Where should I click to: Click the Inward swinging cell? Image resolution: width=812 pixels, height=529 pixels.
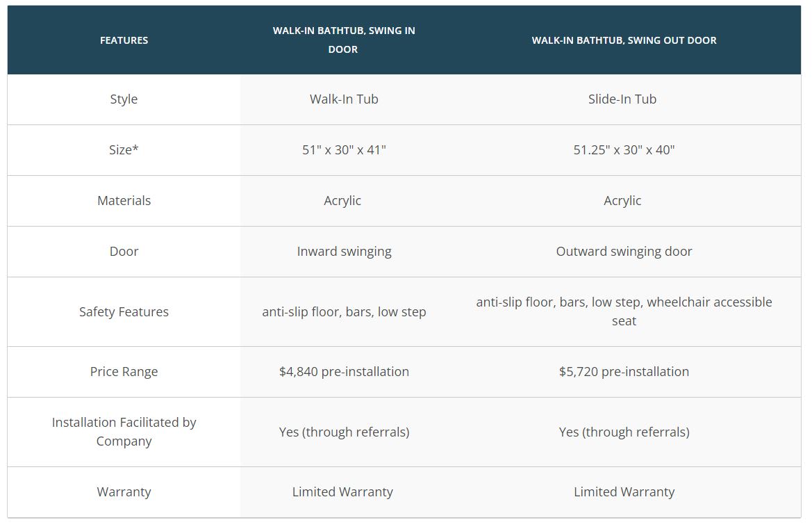(x=344, y=251)
